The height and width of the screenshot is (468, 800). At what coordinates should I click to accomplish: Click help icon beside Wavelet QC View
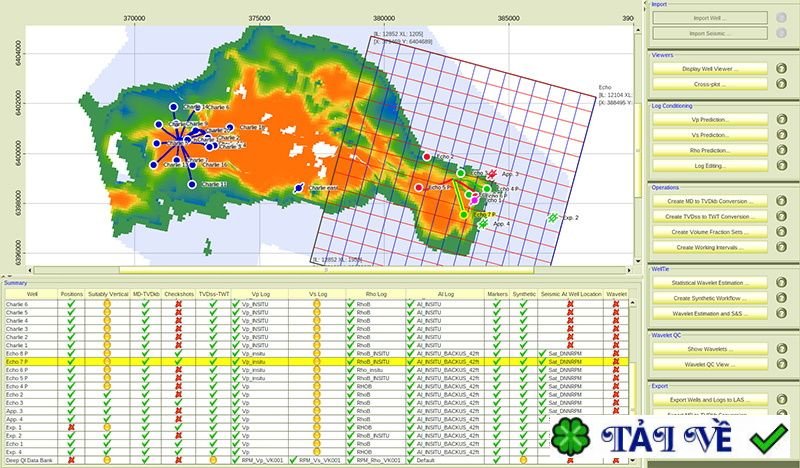coord(781,364)
